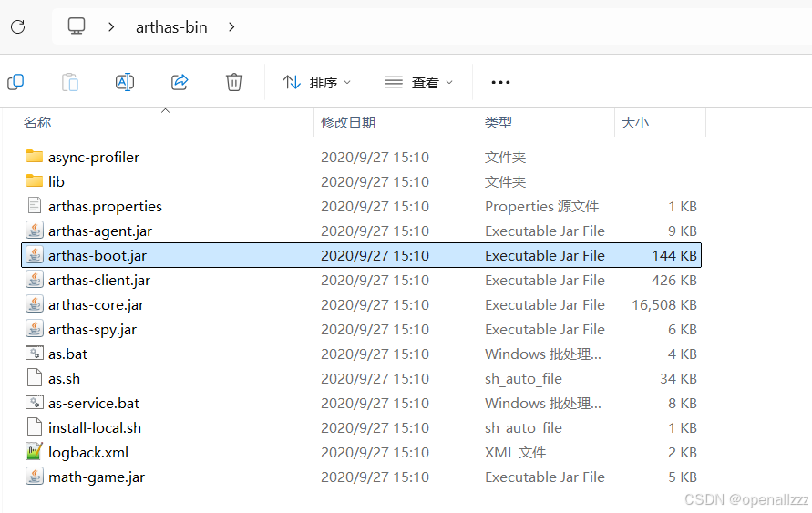Select the arthas-core.jar file name
The width and height of the screenshot is (812, 513).
pyautogui.click(x=96, y=305)
